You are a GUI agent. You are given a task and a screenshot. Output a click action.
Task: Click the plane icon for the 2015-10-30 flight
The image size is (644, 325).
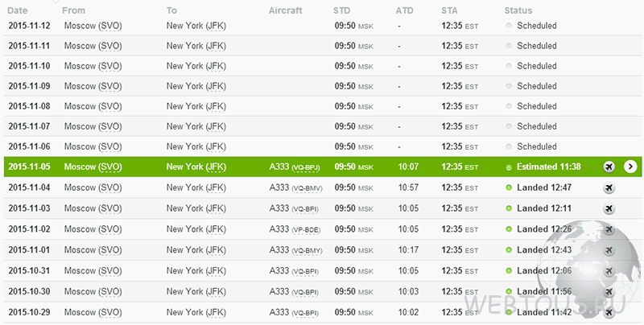point(609,292)
